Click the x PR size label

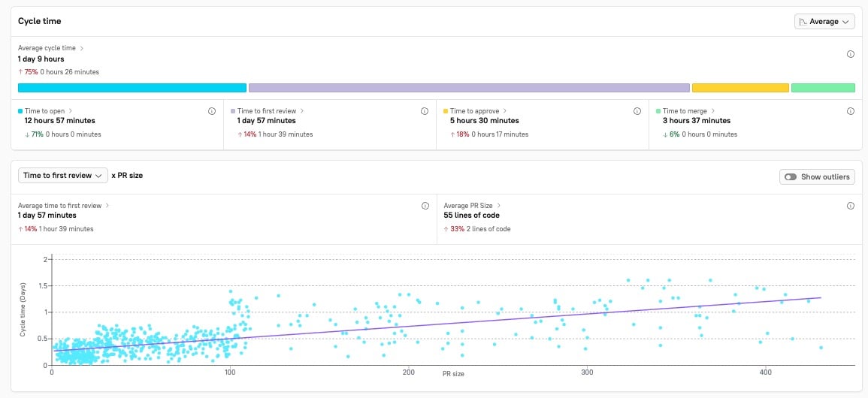pyautogui.click(x=127, y=175)
